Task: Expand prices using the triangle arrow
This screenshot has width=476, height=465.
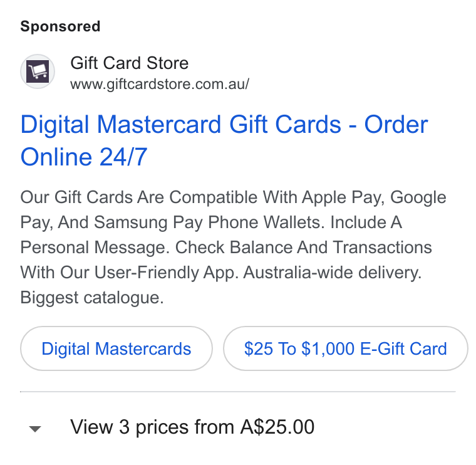Action: pyautogui.click(x=35, y=429)
